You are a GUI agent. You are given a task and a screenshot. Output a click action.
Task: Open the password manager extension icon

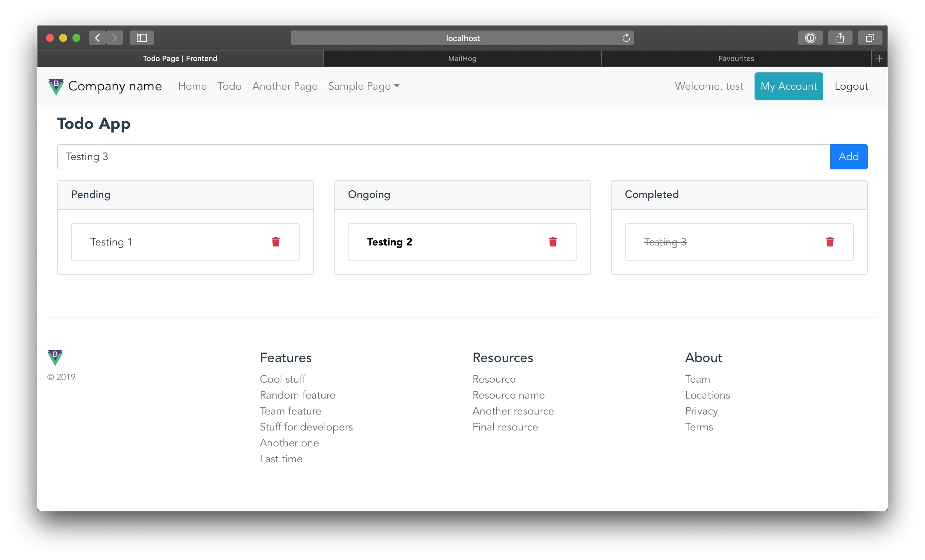click(x=810, y=38)
